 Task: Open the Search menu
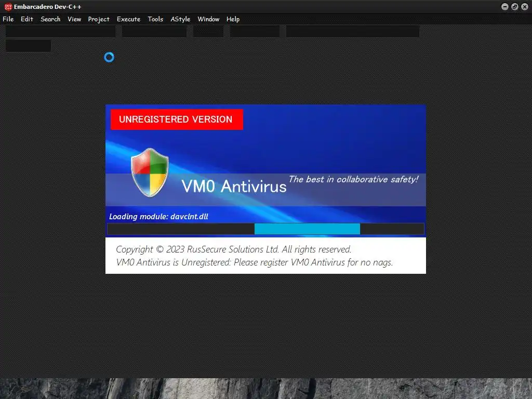(x=50, y=19)
